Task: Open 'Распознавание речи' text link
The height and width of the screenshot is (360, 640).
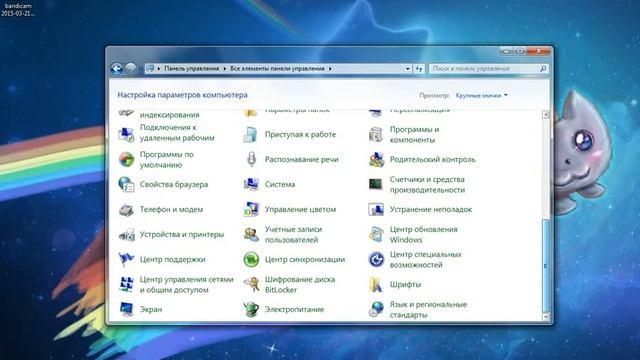Action: coord(301,160)
